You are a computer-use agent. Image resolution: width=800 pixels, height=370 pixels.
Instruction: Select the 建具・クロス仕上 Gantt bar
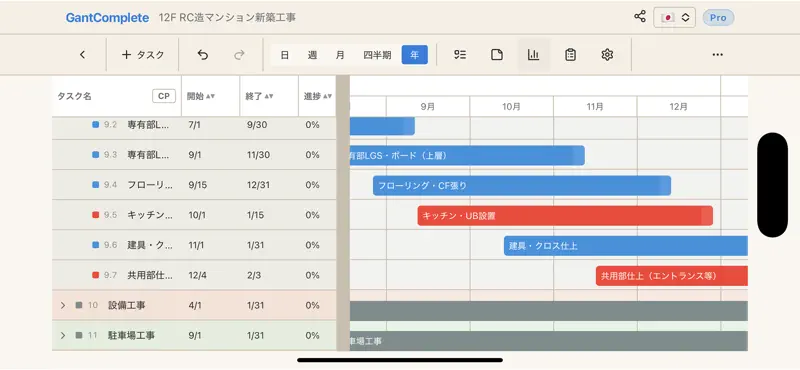tap(626, 245)
